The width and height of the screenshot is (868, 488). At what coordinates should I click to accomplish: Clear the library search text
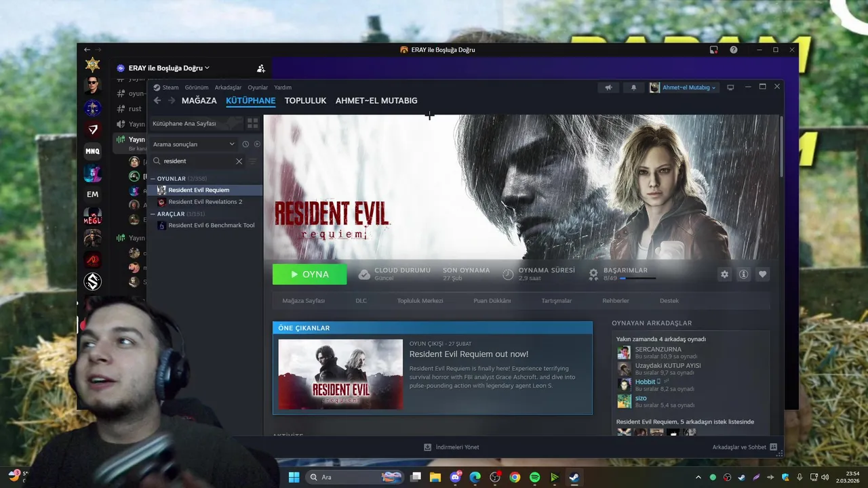[239, 161]
